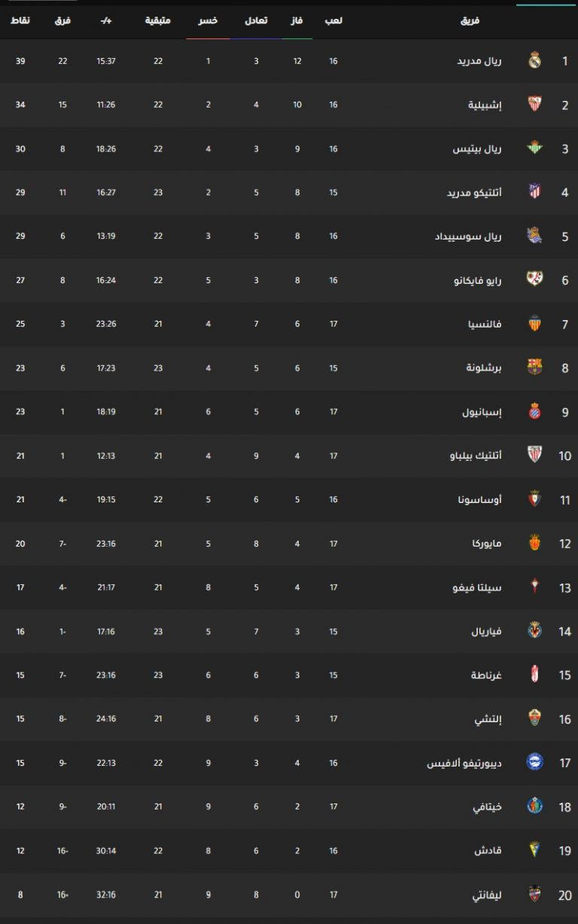
Task: Sort table by فاز wins column
Action: [x=297, y=20]
